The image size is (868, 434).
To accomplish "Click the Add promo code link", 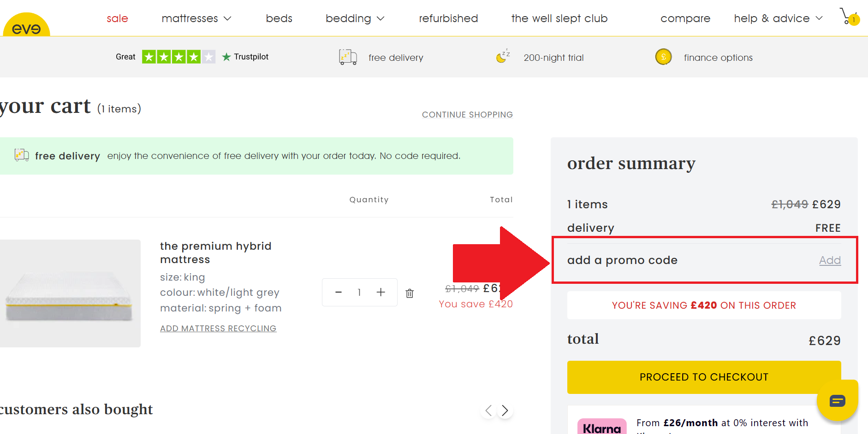I will click(x=830, y=260).
